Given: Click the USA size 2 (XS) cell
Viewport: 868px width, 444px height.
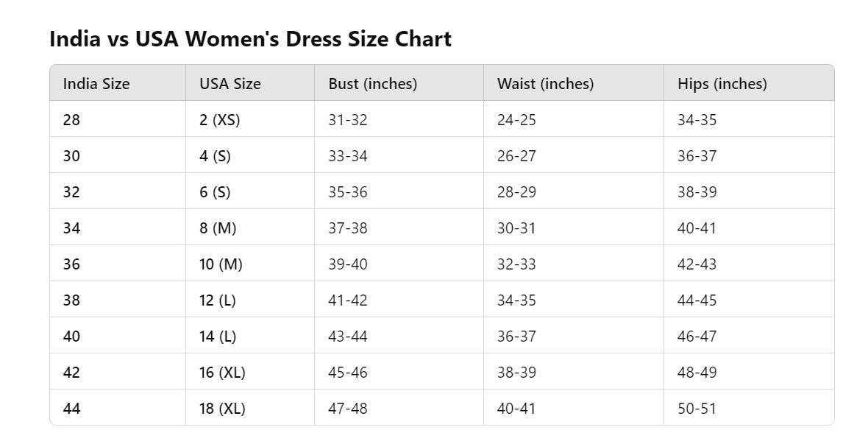Looking at the screenshot, I should click(220, 120).
